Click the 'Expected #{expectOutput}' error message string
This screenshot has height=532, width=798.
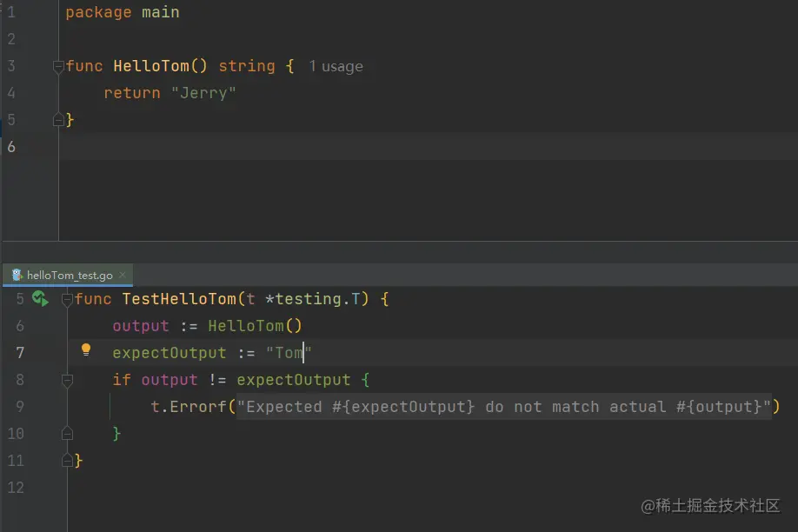[504, 407]
